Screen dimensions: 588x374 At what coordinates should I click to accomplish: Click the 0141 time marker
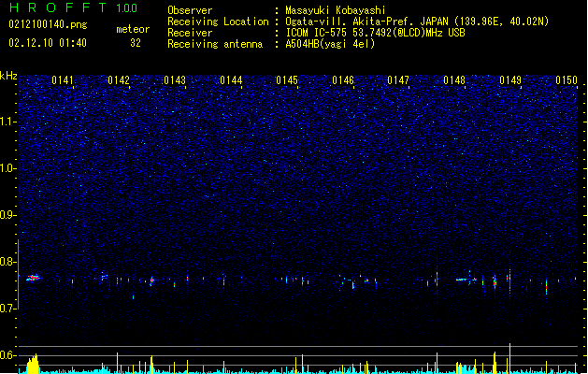(63, 80)
